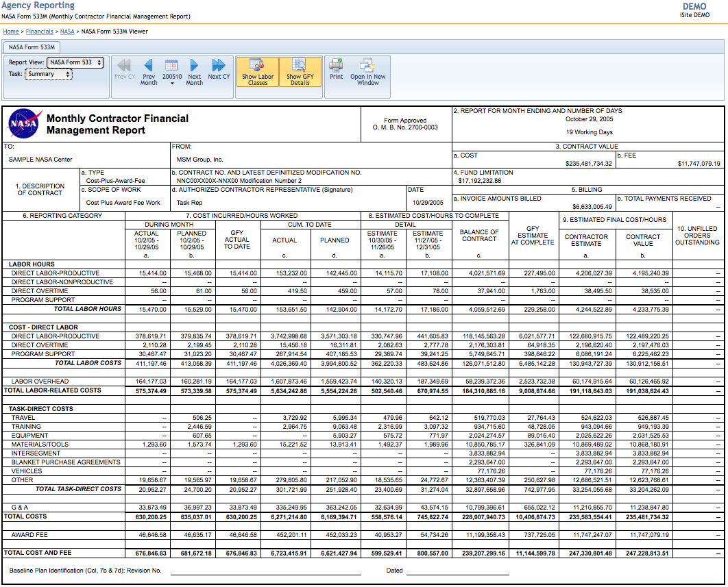728x587 pixels.
Task: Go to Home breadcrumb link
Action: pyautogui.click(x=11, y=32)
